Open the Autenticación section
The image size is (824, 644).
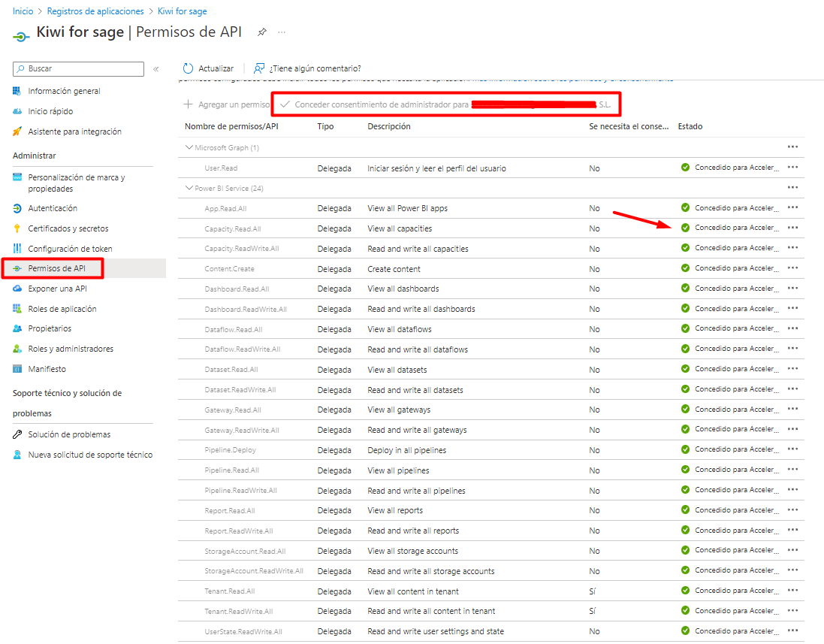(53, 208)
